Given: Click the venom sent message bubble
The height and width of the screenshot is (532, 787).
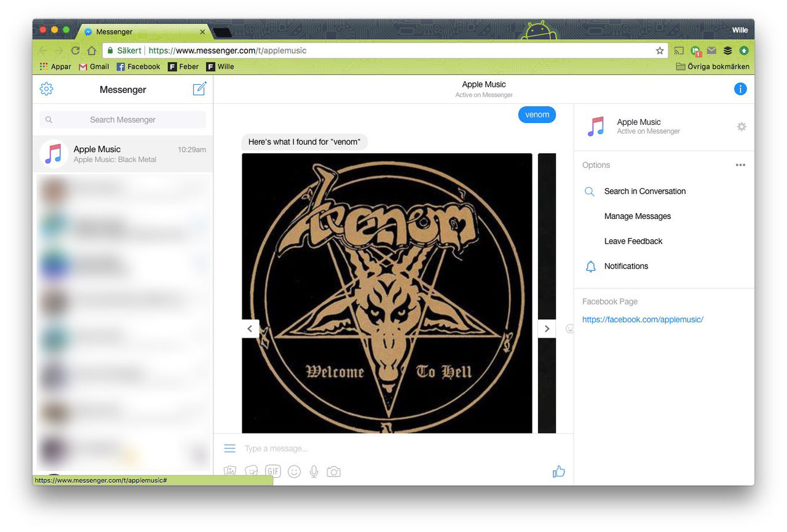Looking at the screenshot, I should (x=537, y=114).
